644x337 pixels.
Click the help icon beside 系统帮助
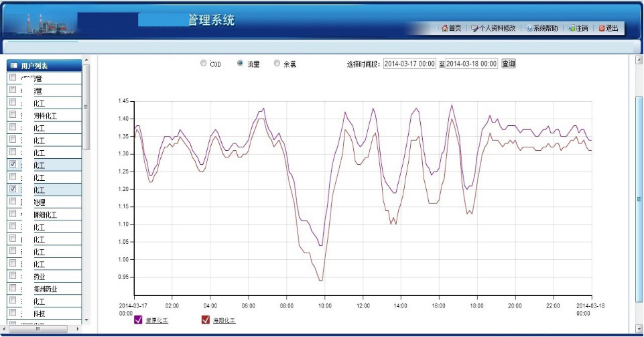(529, 28)
